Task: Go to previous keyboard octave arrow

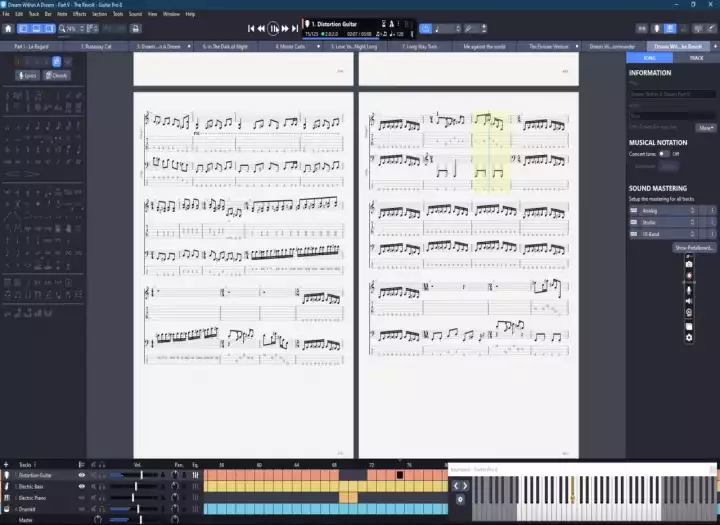Action: click(456, 485)
